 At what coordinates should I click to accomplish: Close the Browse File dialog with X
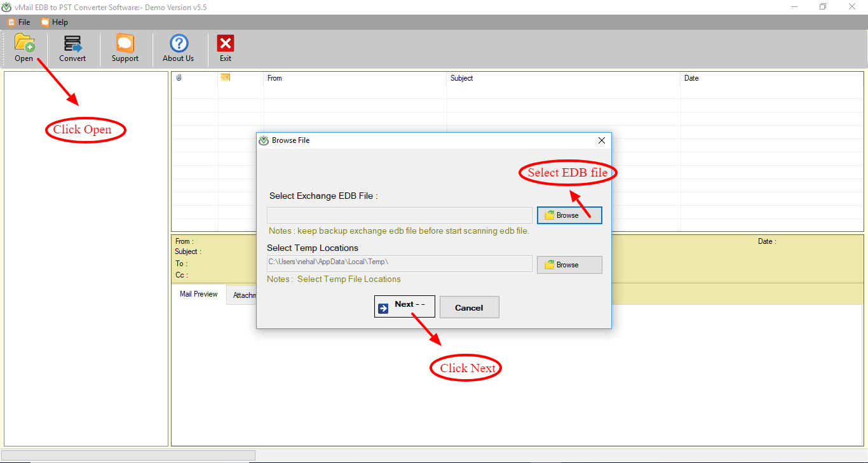click(x=602, y=140)
